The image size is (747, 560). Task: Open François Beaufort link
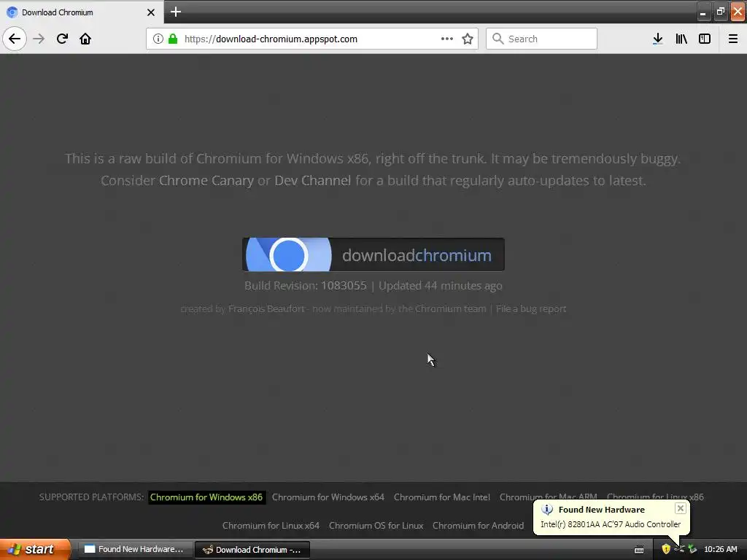click(266, 308)
